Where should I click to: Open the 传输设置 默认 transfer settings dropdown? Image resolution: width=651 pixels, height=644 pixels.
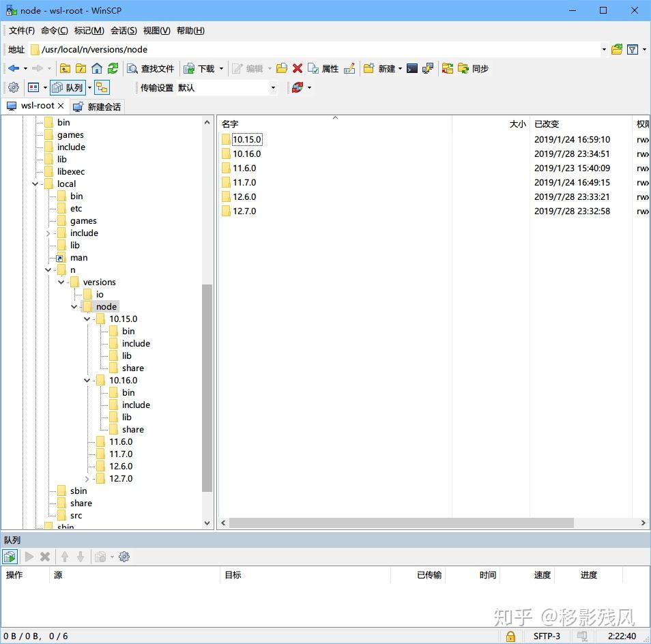pos(225,87)
